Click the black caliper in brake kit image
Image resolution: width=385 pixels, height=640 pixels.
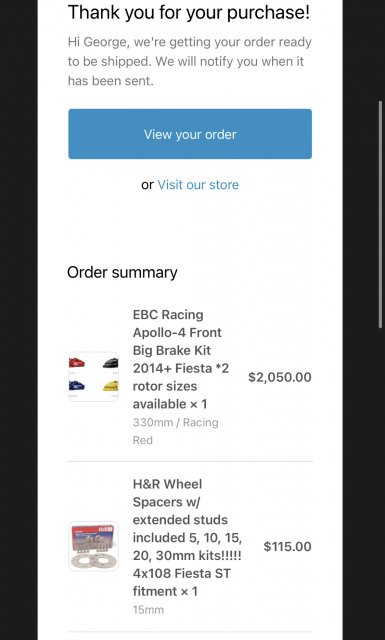pos(111,363)
